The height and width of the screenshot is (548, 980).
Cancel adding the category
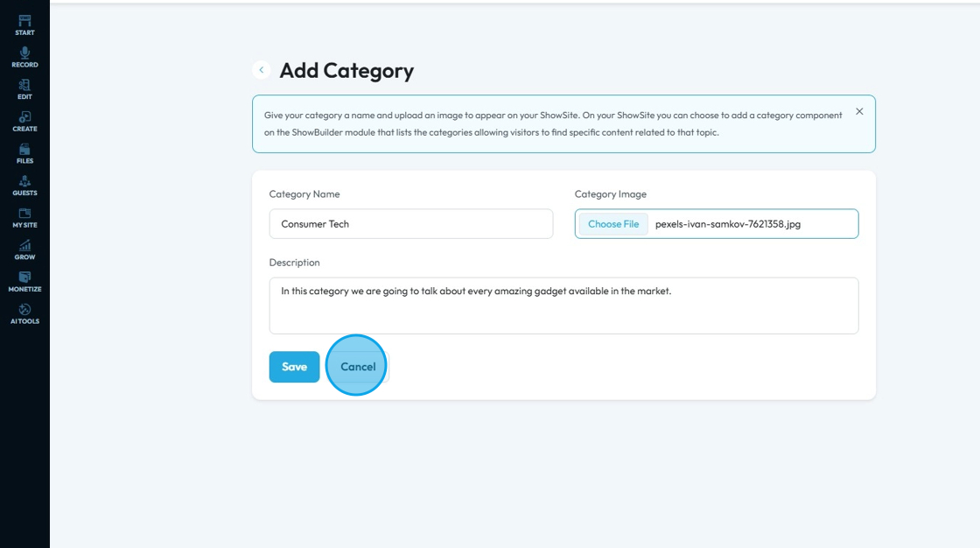[x=357, y=367]
